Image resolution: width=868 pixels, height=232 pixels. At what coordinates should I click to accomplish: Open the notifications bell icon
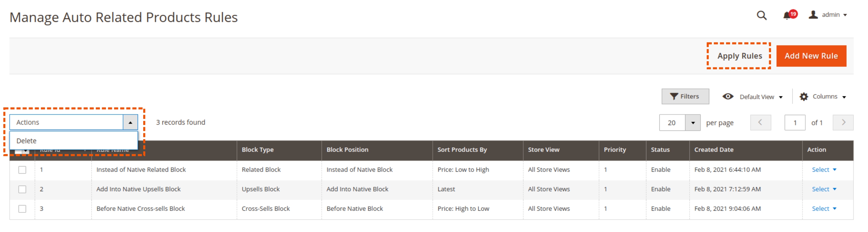click(787, 15)
